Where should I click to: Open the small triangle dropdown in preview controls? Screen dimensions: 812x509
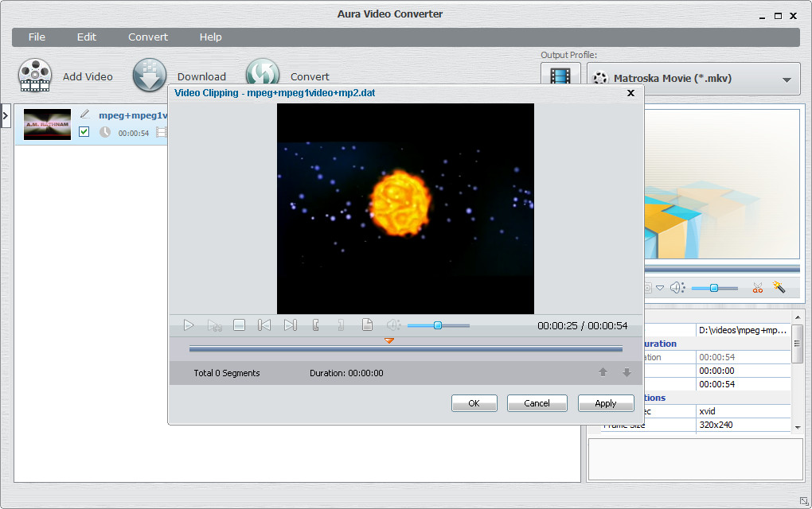click(660, 288)
